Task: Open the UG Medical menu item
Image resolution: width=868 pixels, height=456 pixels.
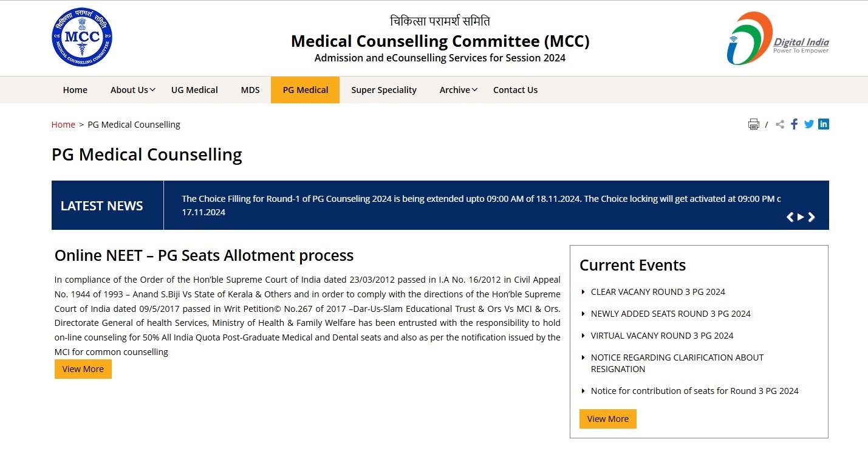Action: pyautogui.click(x=194, y=90)
